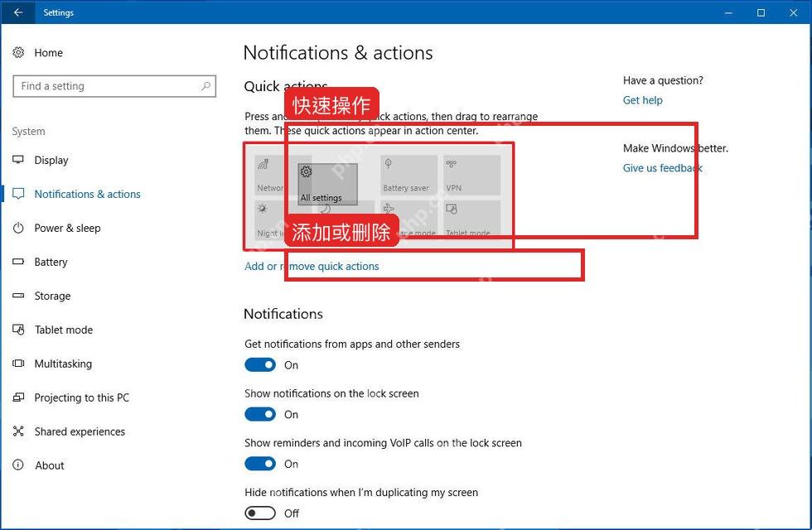This screenshot has width=812, height=530.
Task: Click the About info icon
Action: tap(18, 465)
